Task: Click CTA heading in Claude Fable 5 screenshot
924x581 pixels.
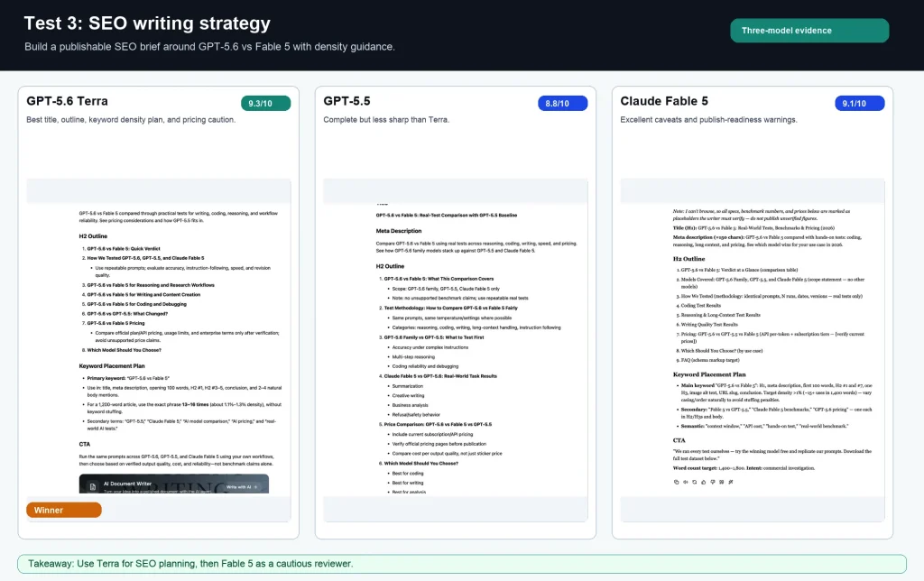Action: coord(679,440)
